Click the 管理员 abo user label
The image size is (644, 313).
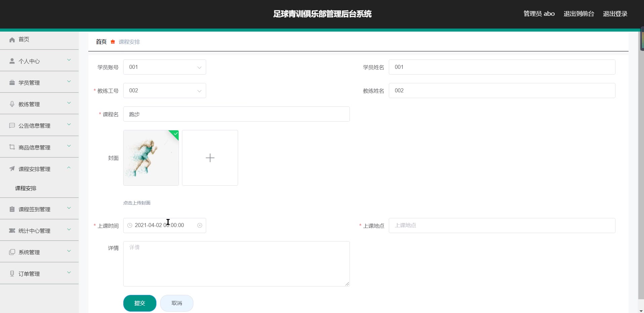coord(539,14)
